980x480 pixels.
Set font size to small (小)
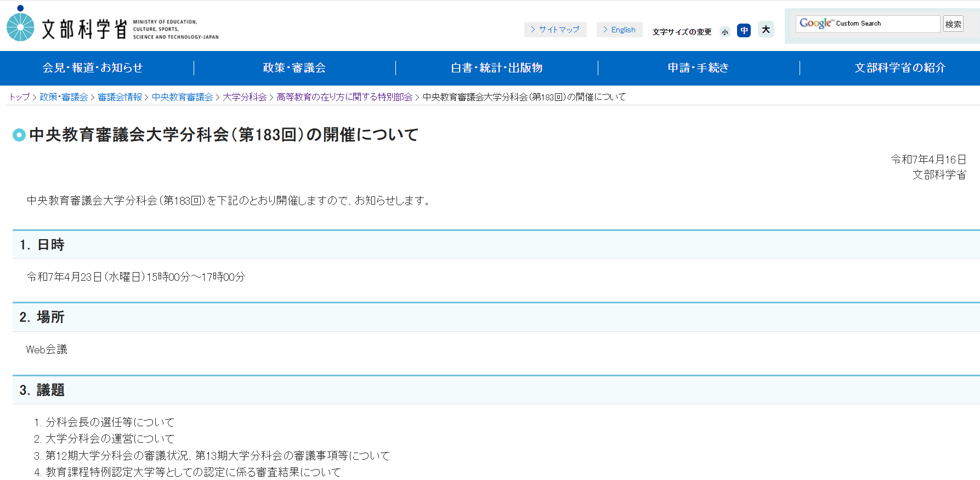pyautogui.click(x=725, y=32)
